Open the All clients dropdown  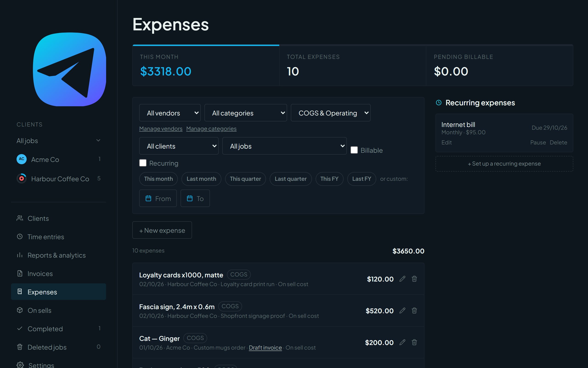coord(179,146)
